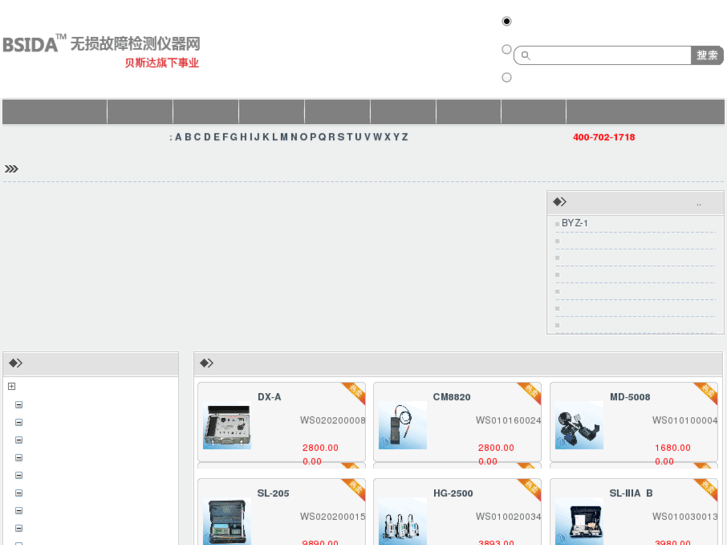Choose letter Z in the alphabet index

coord(405,137)
